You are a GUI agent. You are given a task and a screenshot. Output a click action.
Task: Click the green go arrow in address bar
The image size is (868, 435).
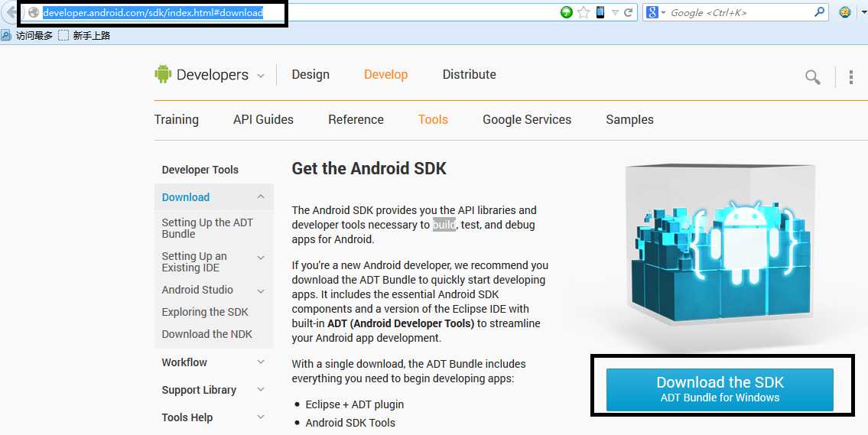(567, 12)
